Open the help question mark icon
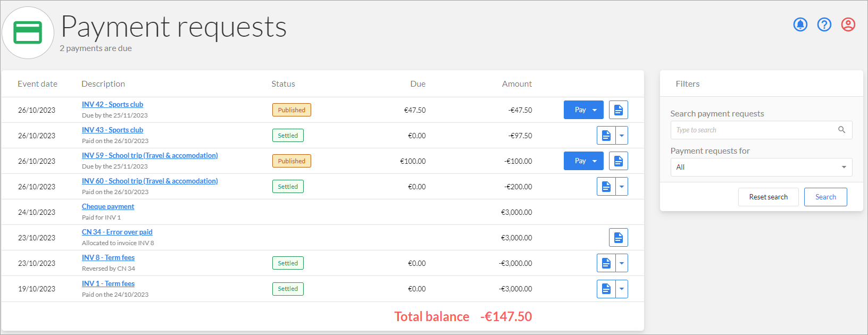The height and width of the screenshot is (335, 868). 824,24
